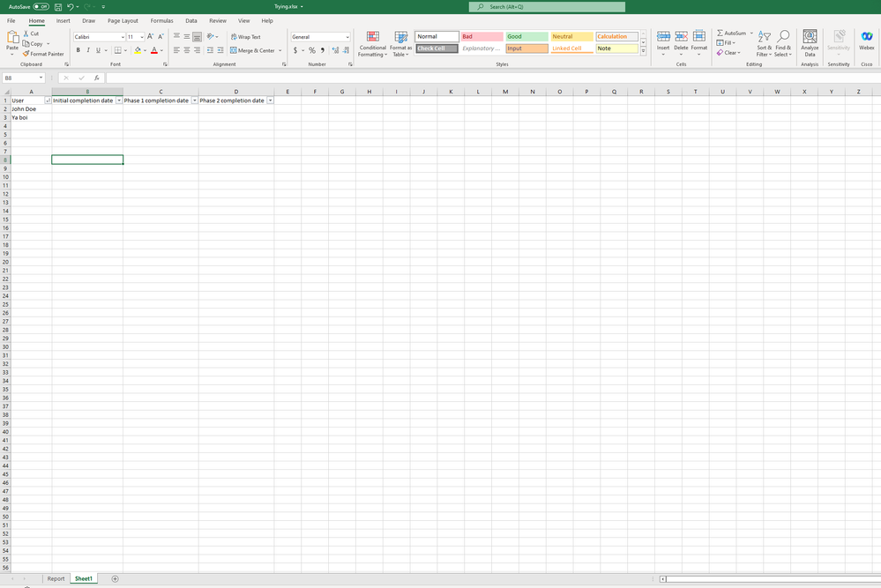The width and height of the screenshot is (881, 588).
Task: Toggle the highlighted Bottom Align button
Action: coord(197,36)
